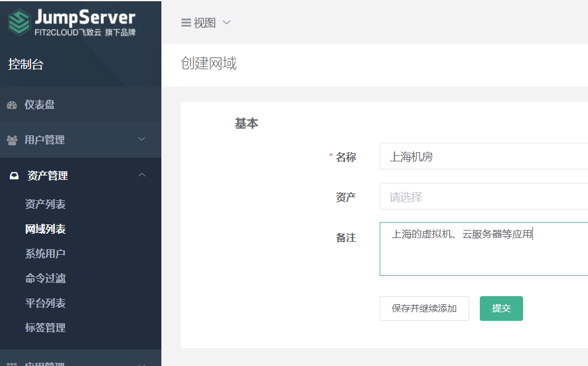This screenshot has height=366, width=588.
Task: Open 仪表盘 in the sidebar
Action: coord(40,104)
